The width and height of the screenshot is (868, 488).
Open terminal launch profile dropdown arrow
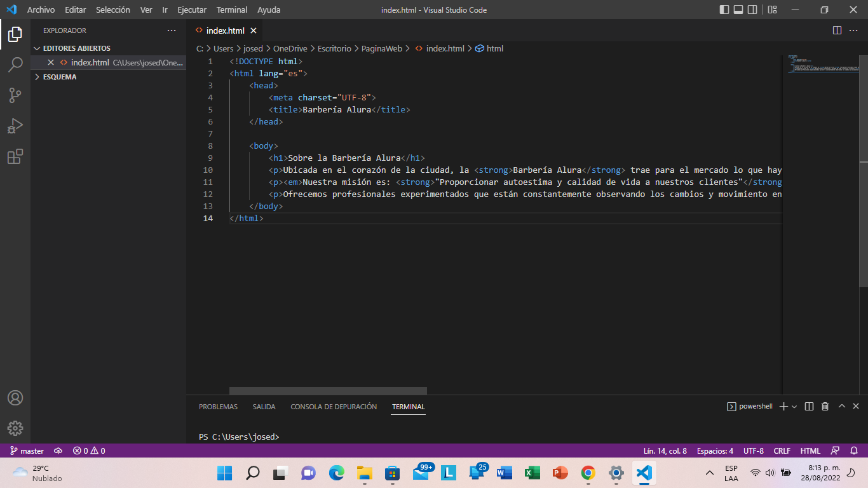794,407
